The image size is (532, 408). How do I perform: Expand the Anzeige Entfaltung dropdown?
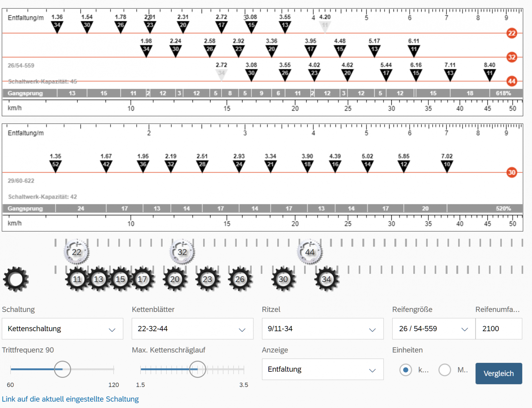(322, 369)
